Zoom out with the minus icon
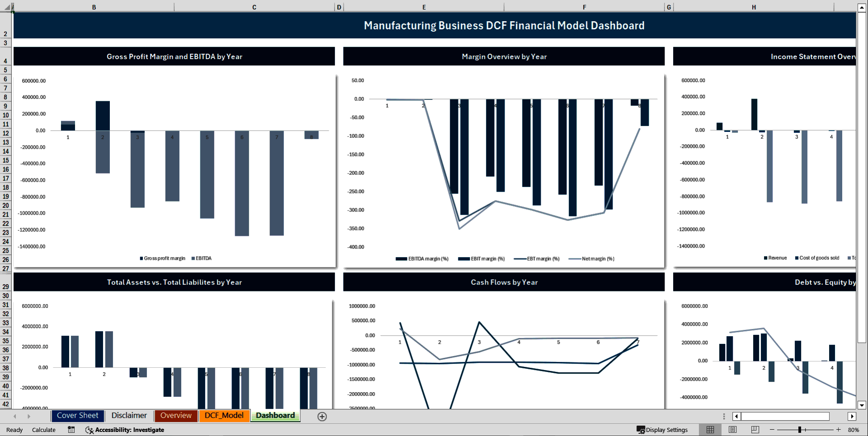Image resolution: width=868 pixels, height=436 pixels. 772,430
